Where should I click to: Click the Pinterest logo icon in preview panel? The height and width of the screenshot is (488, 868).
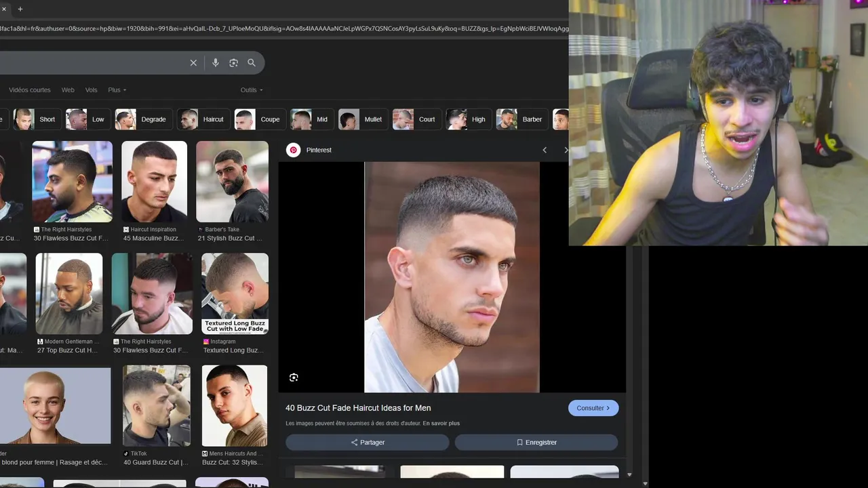point(294,150)
